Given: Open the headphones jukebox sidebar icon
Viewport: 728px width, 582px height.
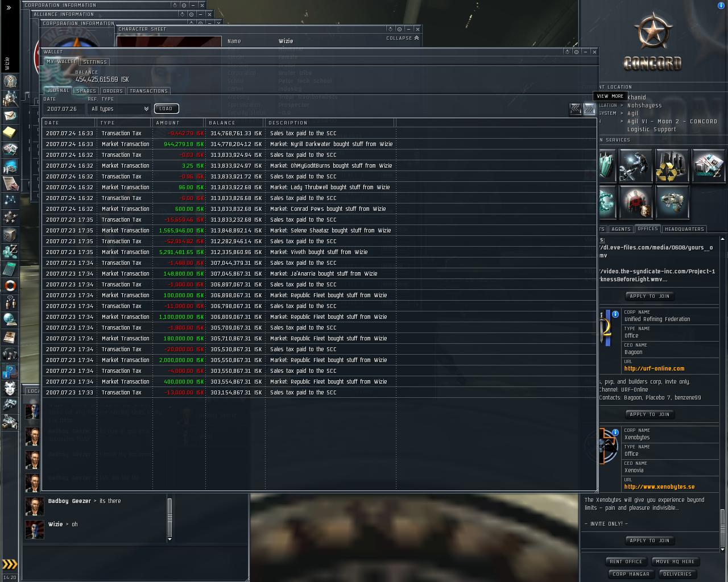Looking at the screenshot, I should [x=10, y=354].
